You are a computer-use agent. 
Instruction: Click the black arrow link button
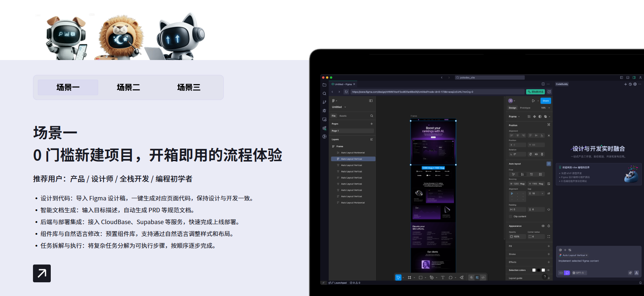pyautogui.click(x=42, y=273)
